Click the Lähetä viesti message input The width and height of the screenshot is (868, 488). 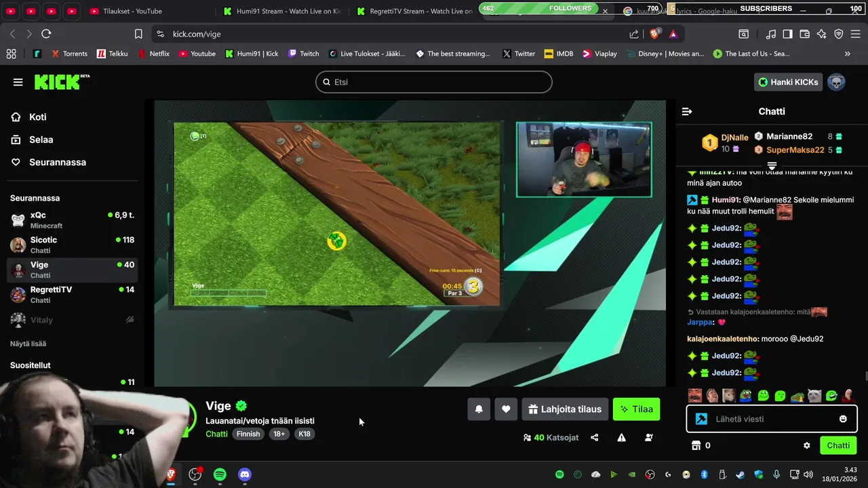tap(772, 419)
